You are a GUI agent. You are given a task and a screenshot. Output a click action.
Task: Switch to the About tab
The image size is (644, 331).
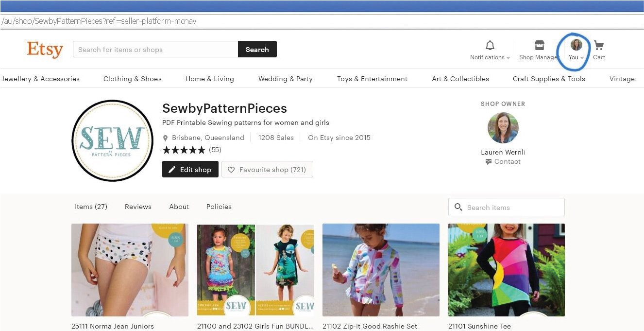coord(179,207)
